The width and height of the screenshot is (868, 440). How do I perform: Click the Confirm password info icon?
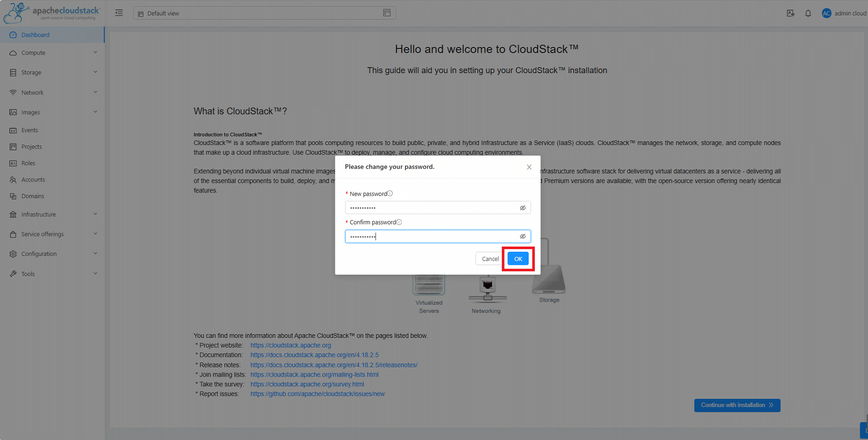click(x=399, y=222)
